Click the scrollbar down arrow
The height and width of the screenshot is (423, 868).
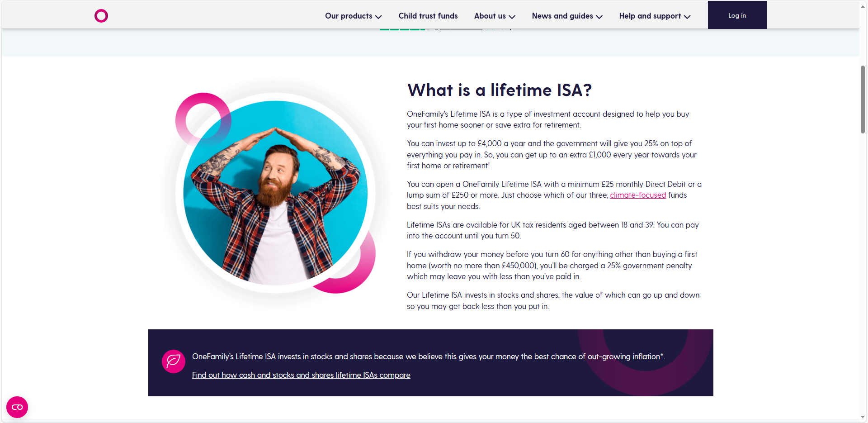click(863, 417)
